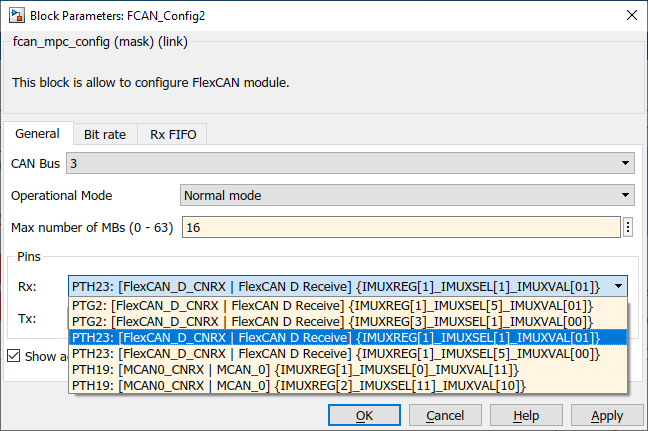The height and width of the screenshot is (431, 648).
Task: Apply the block parameter changes
Action: (x=607, y=415)
